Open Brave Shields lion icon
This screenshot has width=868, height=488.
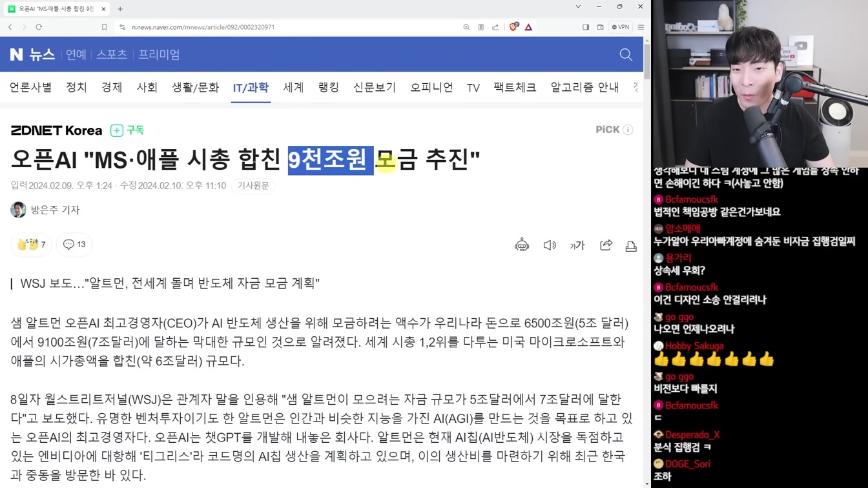[513, 27]
